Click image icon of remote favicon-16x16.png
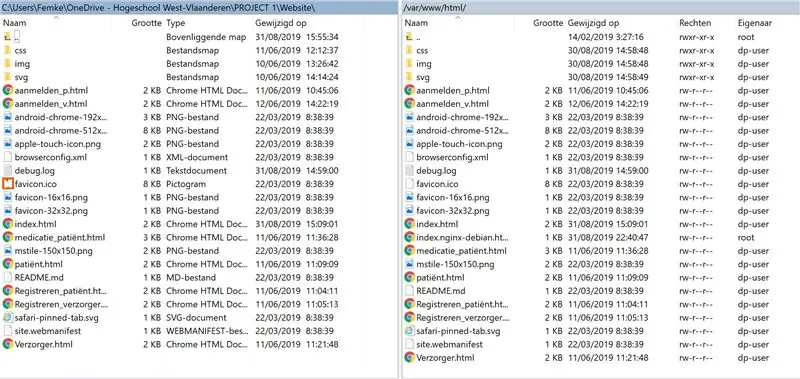 coord(409,197)
